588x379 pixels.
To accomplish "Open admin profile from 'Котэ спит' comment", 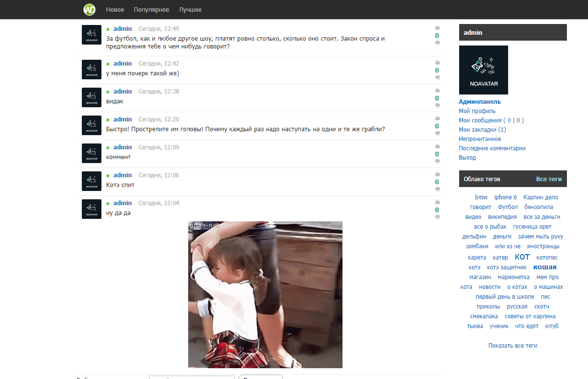I will tap(122, 175).
